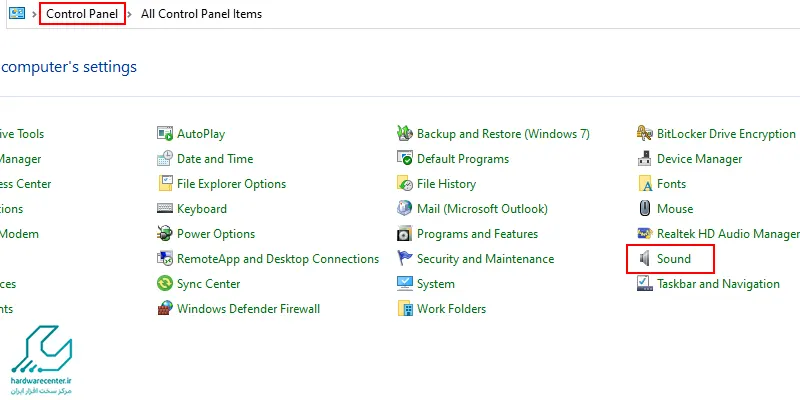
Task: Open the Sync Center icon
Action: (x=165, y=284)
